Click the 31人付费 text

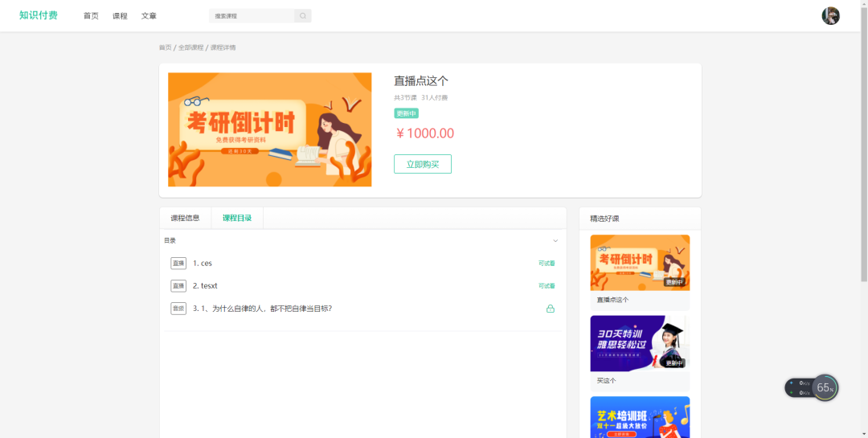435,98
